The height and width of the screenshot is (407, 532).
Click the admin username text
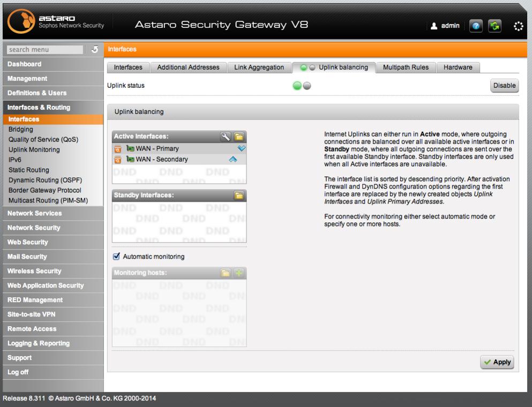tap(450, 26)
